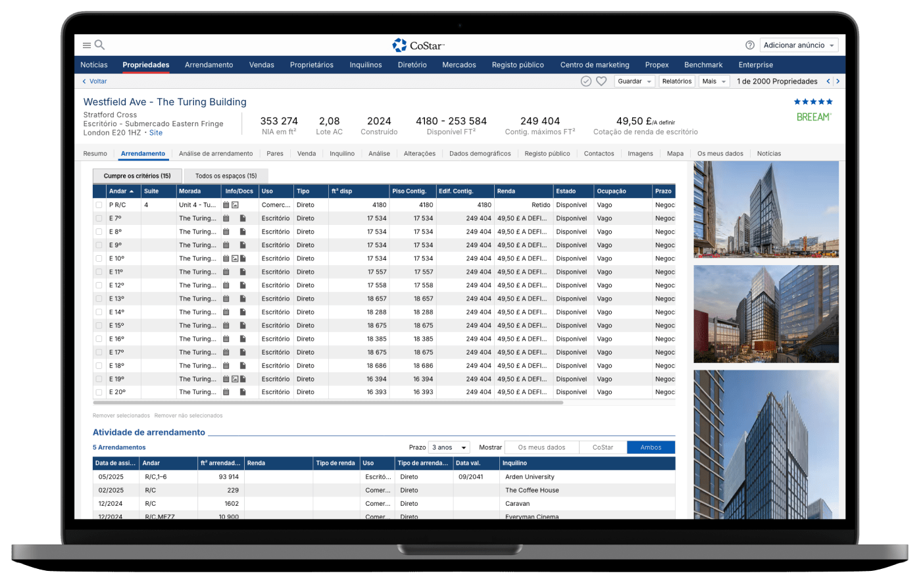Open the help question mark icon
921x588 pixels.
(749, 45)
